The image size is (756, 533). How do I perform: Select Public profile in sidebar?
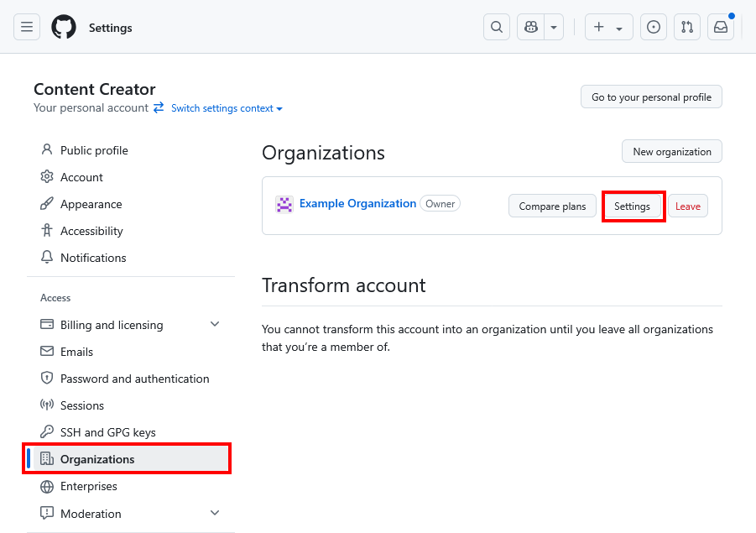[94, 150]
